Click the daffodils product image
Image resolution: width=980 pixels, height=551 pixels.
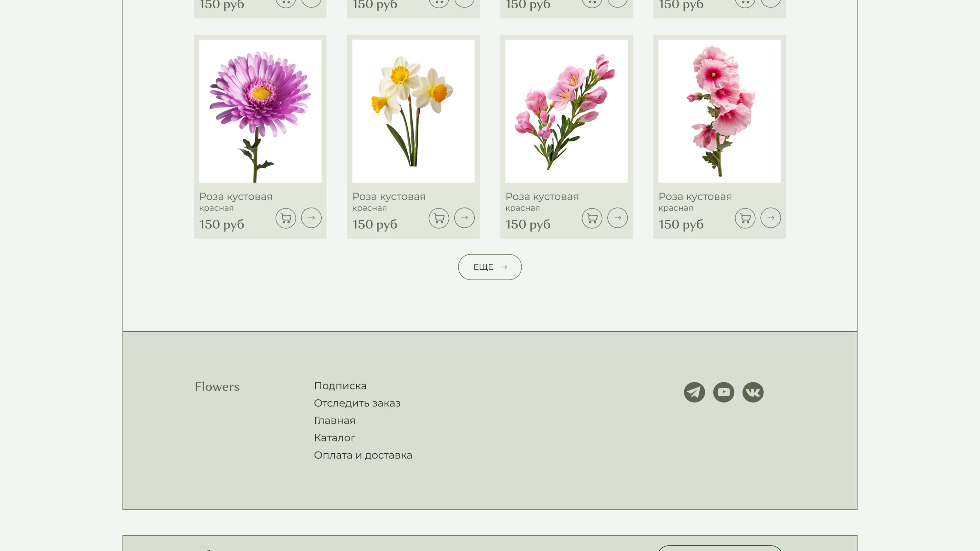413,111
